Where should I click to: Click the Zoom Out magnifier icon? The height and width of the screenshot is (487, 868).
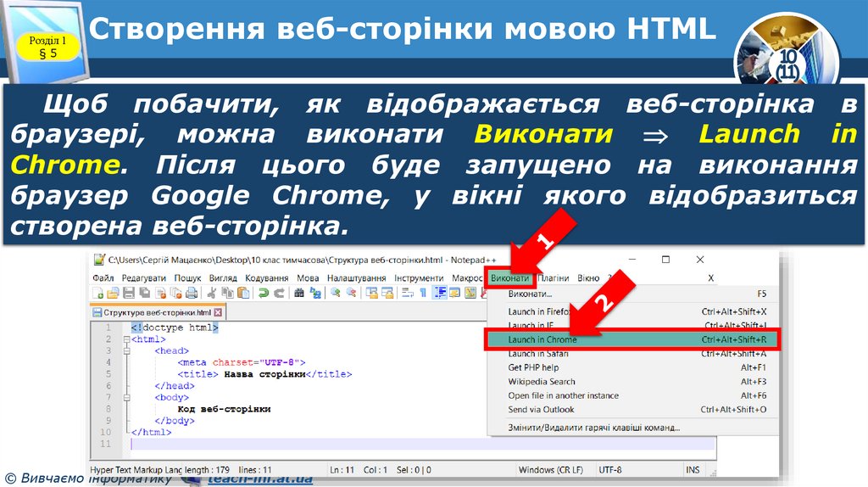351,293
